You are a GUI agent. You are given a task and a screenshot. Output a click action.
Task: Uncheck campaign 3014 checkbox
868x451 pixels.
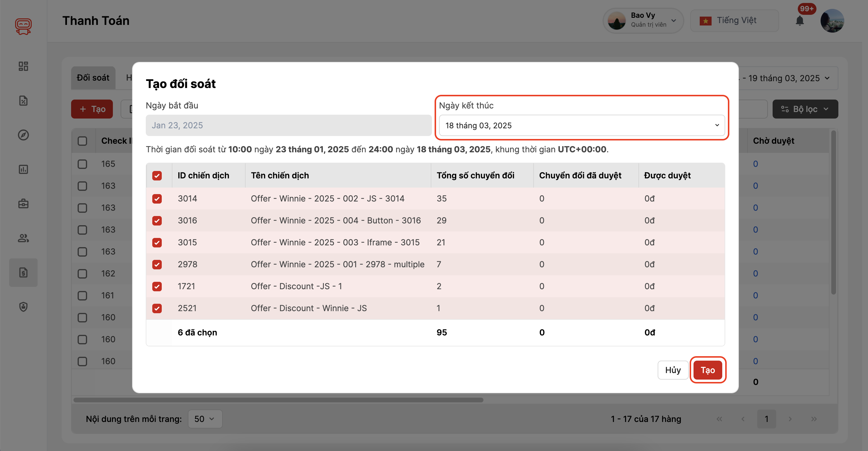coord(157,199)
